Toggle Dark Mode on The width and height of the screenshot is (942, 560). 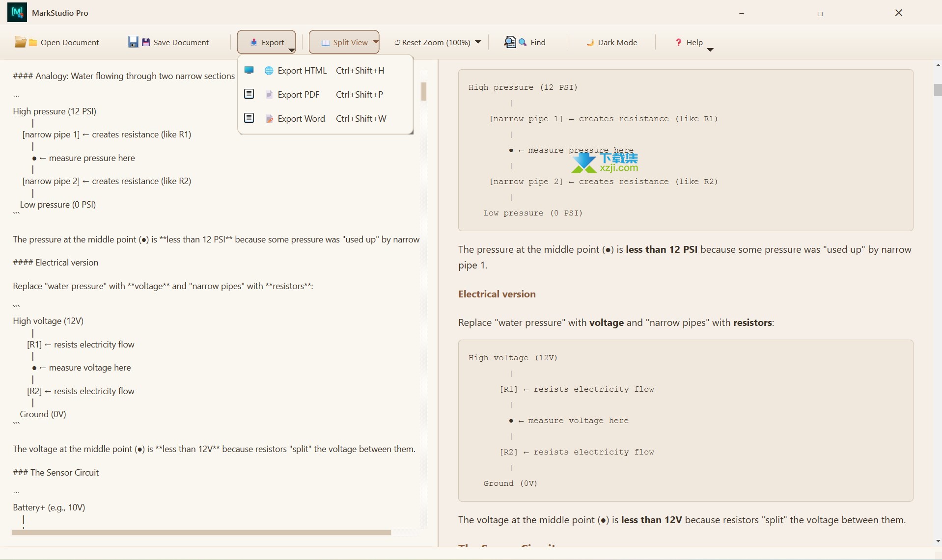tap(611, 43)
